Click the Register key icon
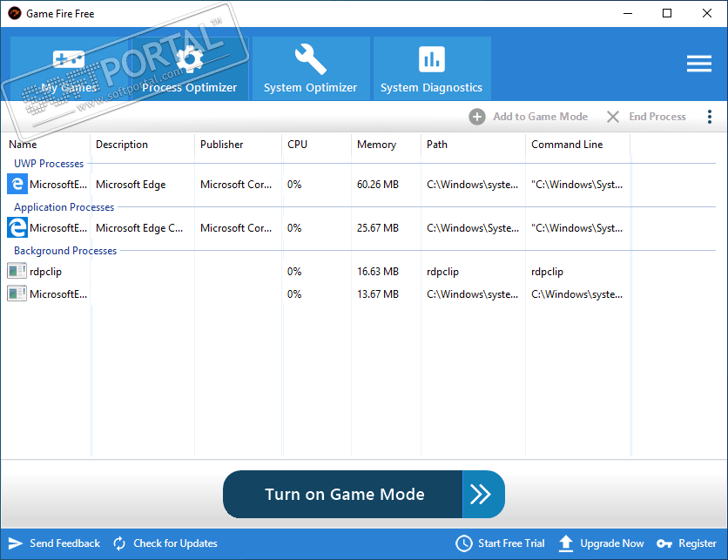Image resolution: width=728 pixels, height=560 pixels. [664, 543]
